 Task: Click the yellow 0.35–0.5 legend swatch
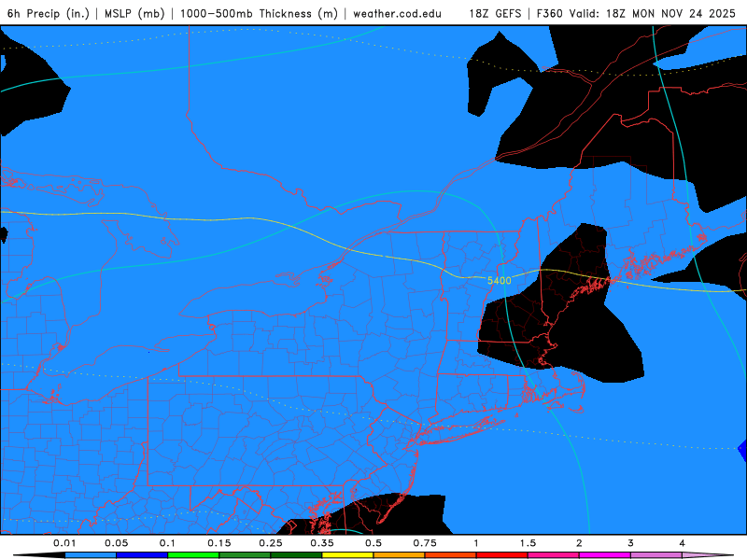click(347, 555)
